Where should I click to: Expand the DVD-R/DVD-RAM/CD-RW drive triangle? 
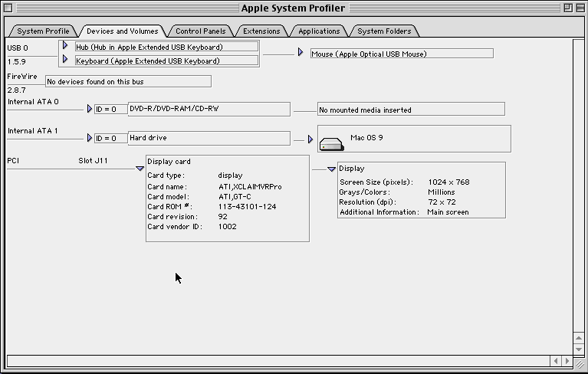click(x=89, y=109)
